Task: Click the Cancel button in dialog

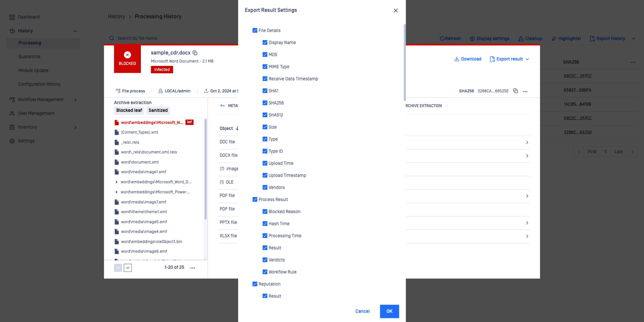Action: (x=362, y=311)
